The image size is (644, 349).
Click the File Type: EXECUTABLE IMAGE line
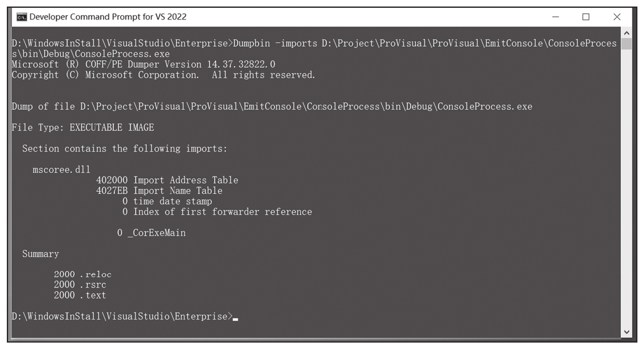[83, 128]
